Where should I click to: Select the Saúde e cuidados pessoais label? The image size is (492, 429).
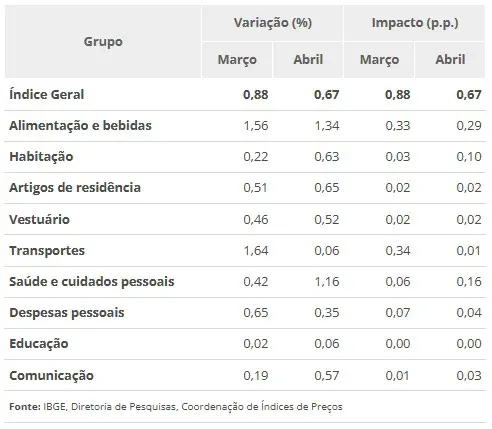click(x=92, y=282)
